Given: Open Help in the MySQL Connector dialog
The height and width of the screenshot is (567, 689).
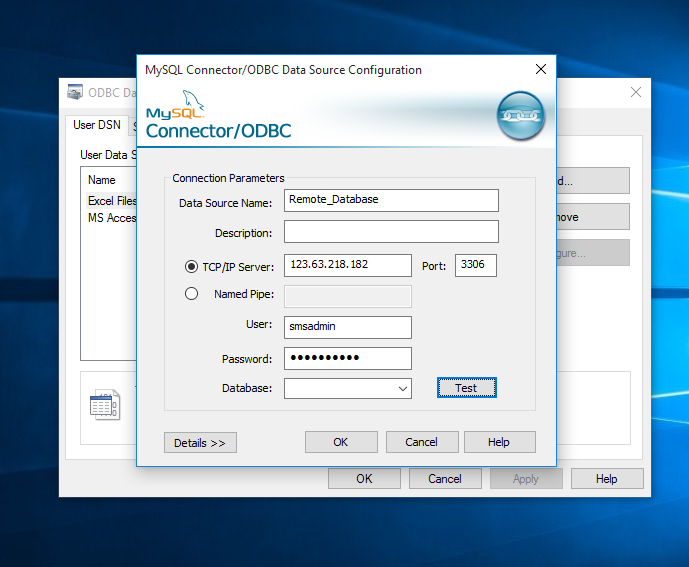Looking at the screenshot, I should click(x=499, y=442).
